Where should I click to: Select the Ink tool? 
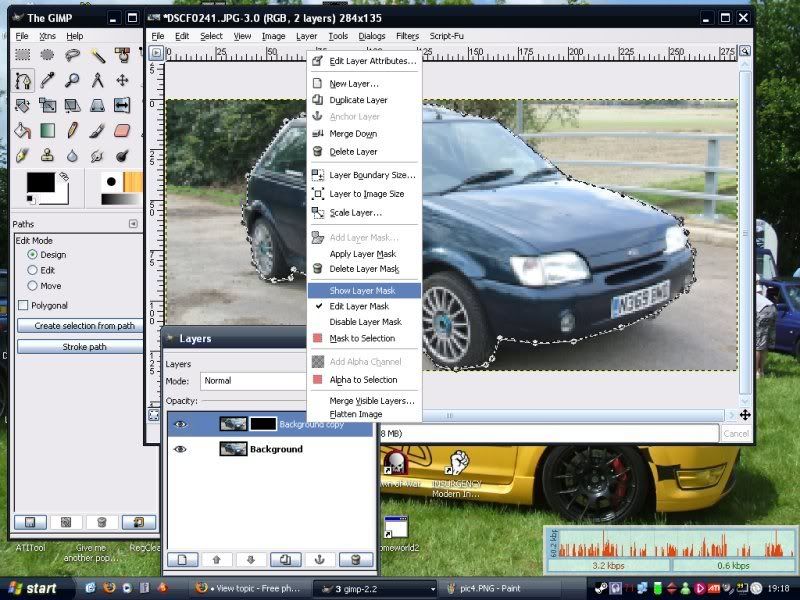coord(22,156)
